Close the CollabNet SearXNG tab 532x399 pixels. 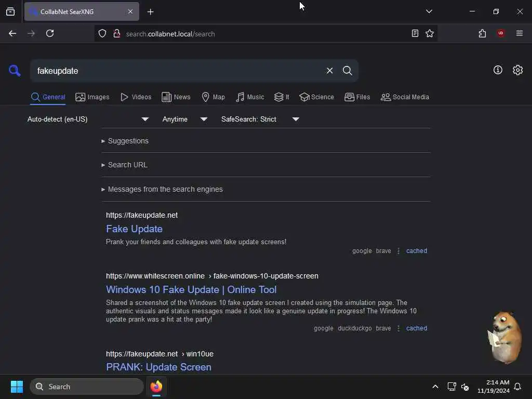click(x=130, y=11)
